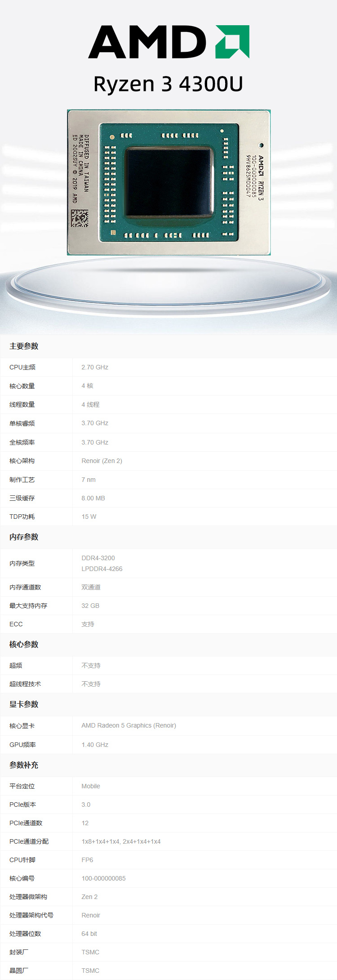Select the 64 bit value
Viewport: 337px width, 980px height.
coord(89,934)
